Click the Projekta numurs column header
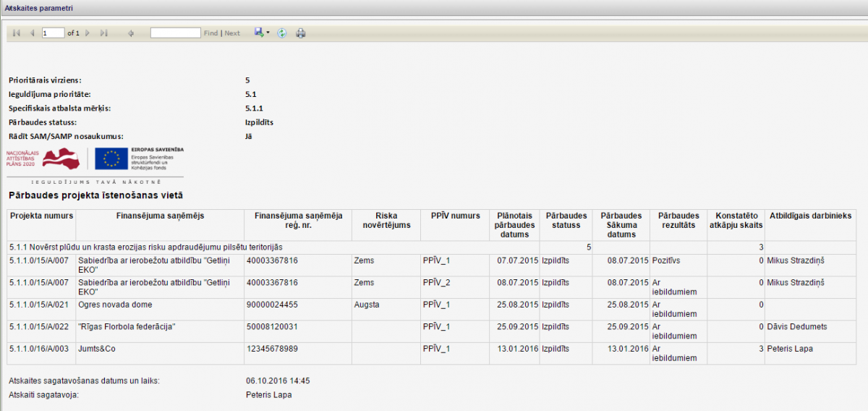868x411 pixels. click(x=41, y=216)
